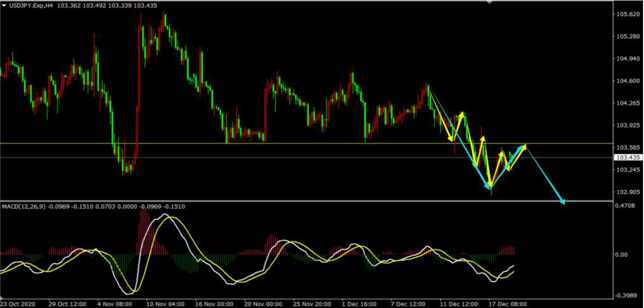Open the chart menu triangle beside USDJPY.Exp
Viewport: 644px width, 308px height.
tap(5, 6)
